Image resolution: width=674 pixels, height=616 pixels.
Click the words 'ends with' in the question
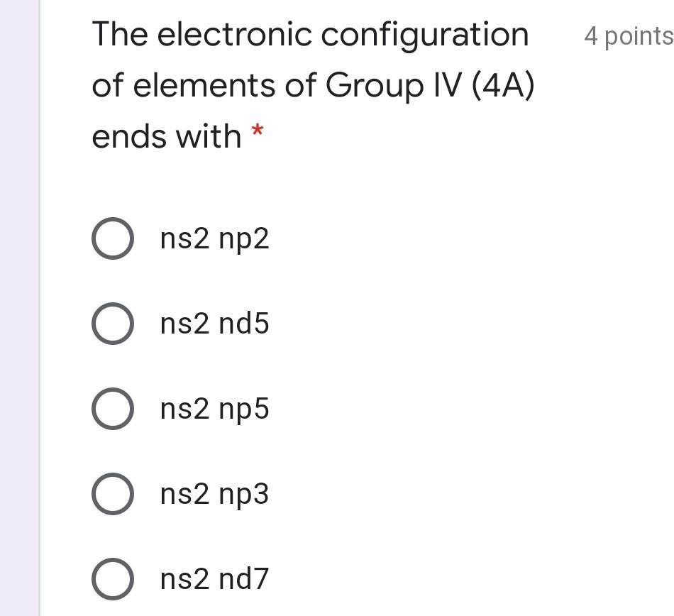tap(167, 137)
